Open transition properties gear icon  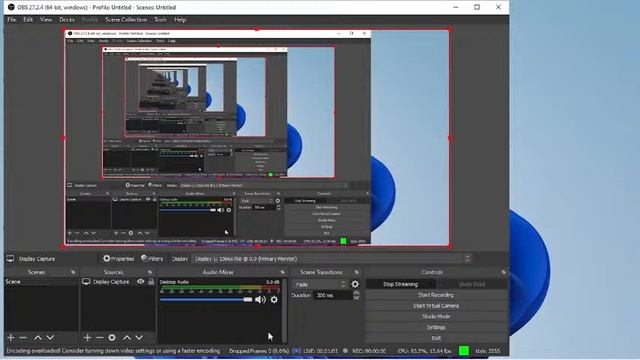(355, 284)
